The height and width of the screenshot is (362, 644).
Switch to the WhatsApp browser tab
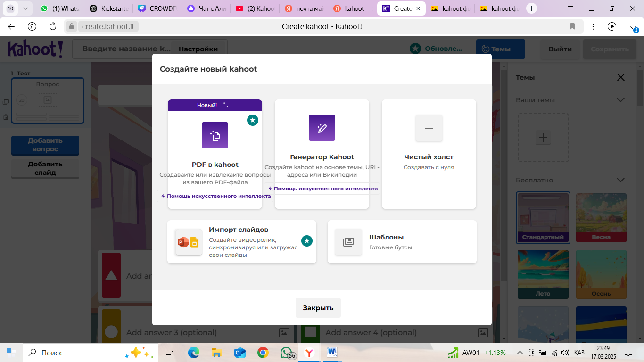(59, 8)
